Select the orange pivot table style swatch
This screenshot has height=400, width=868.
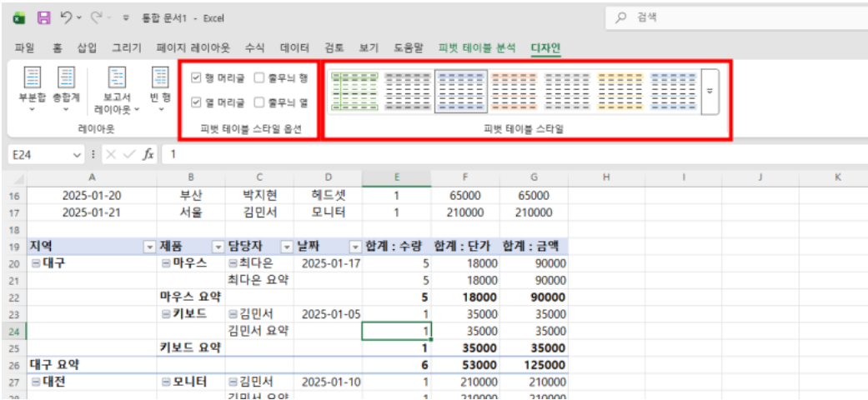tap(514, 90)
